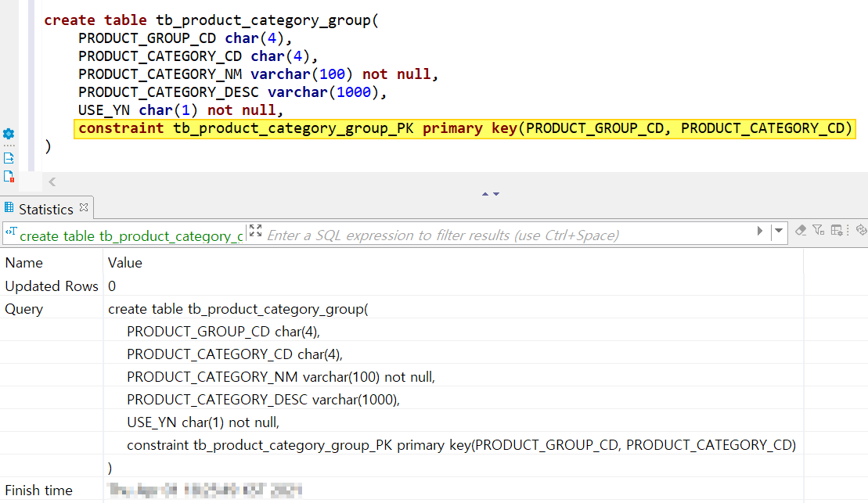Viewport: 868px width, 503px height.
Task: Select the Updated Rows row label
Action: 52,286
